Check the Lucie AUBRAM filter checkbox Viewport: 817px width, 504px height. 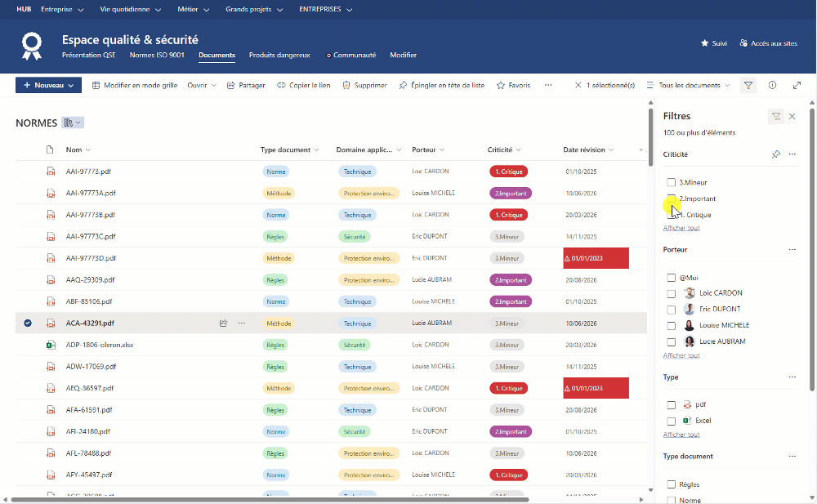(x=671, y=342)
